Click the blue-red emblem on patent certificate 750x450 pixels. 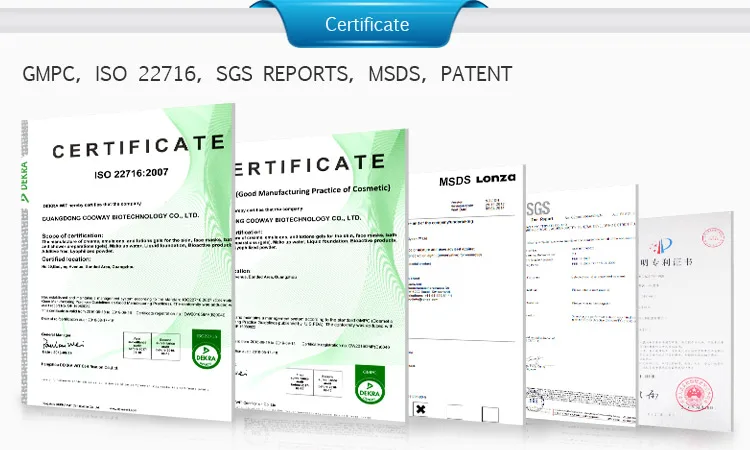(x=661, y=246)
